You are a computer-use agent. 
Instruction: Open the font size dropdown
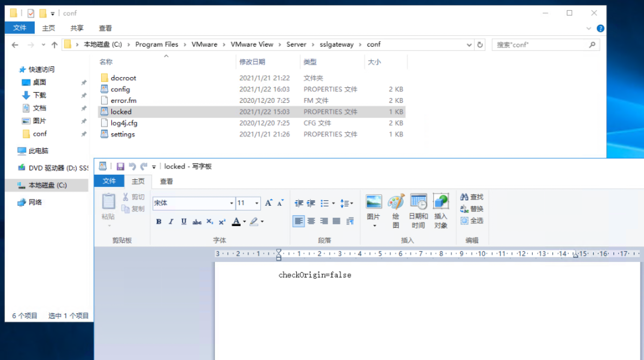tap(257, 203)
